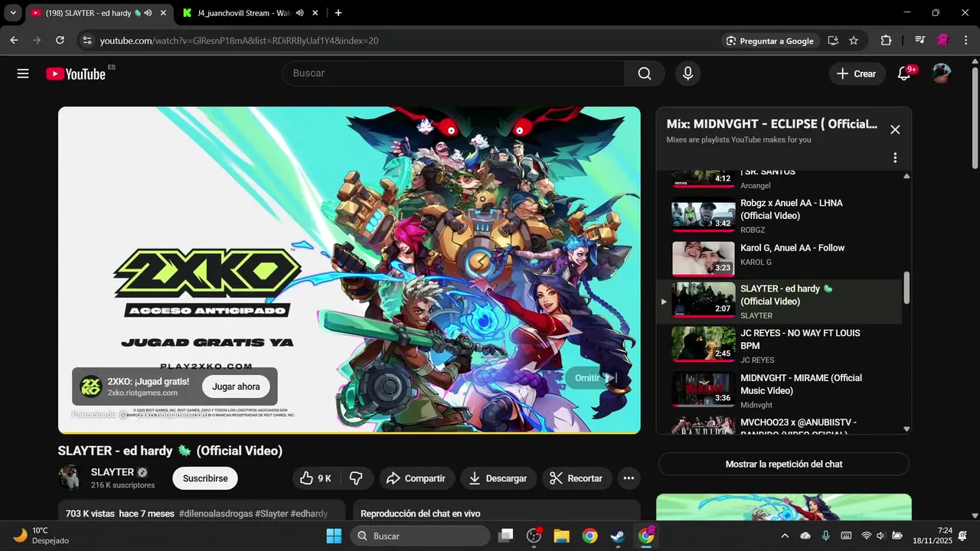Click Jugar ahora ad button

point(236,386)
